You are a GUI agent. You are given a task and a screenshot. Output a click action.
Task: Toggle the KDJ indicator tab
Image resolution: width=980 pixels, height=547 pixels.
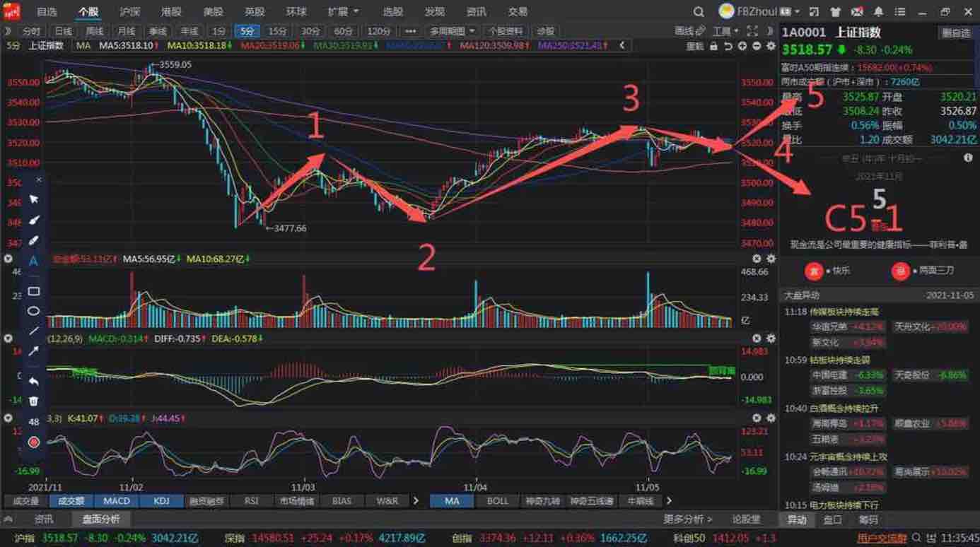click(x=161, y=500)
